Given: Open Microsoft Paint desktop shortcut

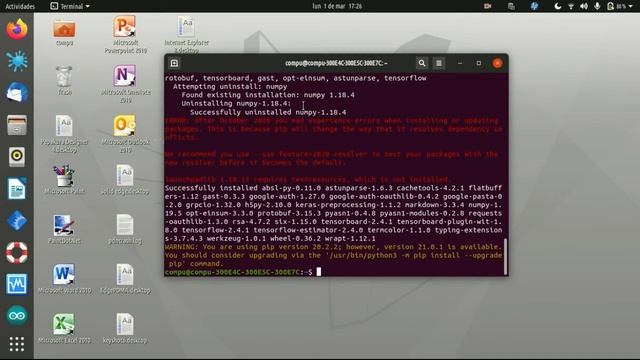Looking at the screenshot, I should (64, 180).
